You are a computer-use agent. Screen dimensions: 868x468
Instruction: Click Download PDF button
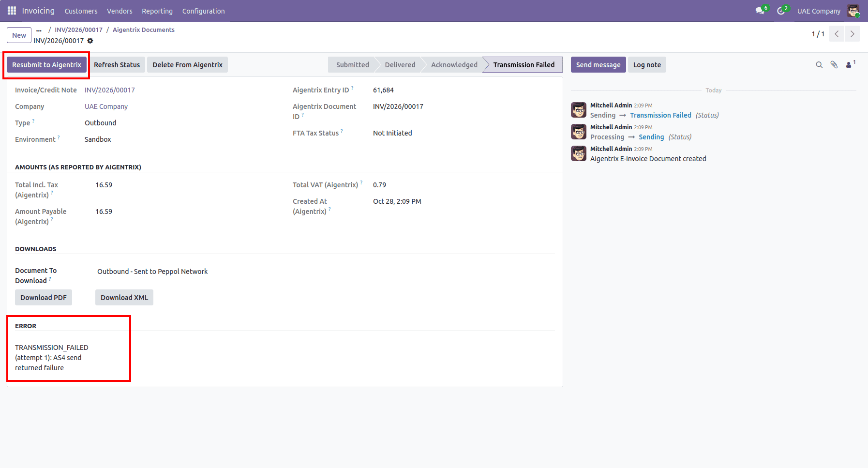click(x=44, y=298)
